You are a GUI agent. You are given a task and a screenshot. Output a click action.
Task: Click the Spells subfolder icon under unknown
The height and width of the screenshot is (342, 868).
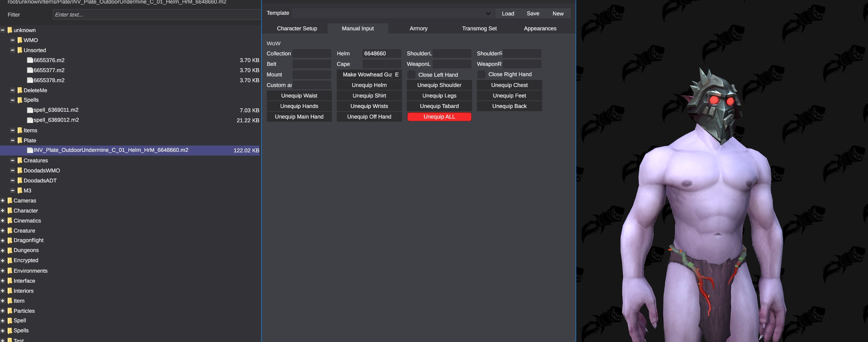(20, 100)
